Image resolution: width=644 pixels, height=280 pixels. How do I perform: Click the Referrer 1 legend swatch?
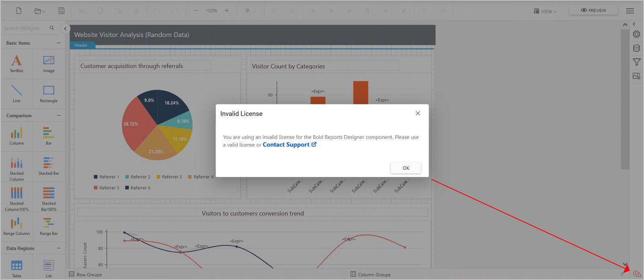(x=96, y=177)
